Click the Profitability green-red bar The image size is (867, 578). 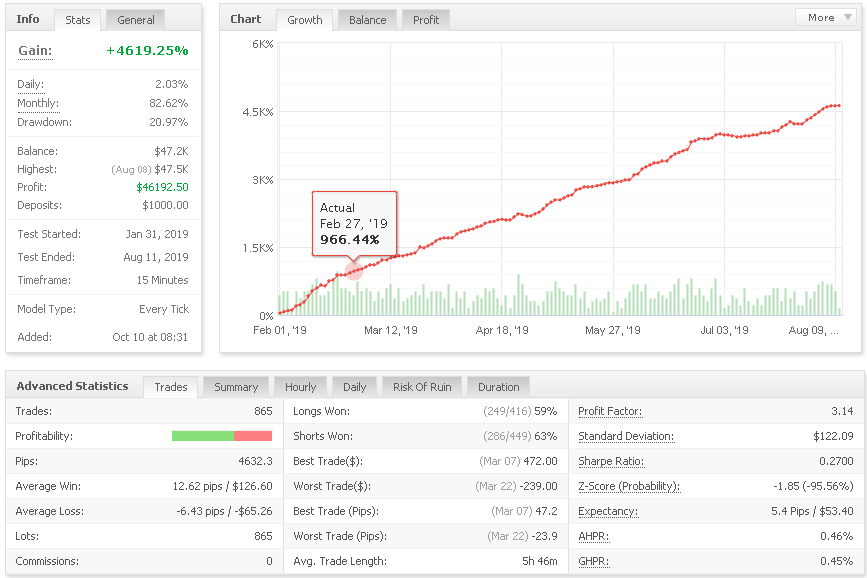(x=222, y=436)
